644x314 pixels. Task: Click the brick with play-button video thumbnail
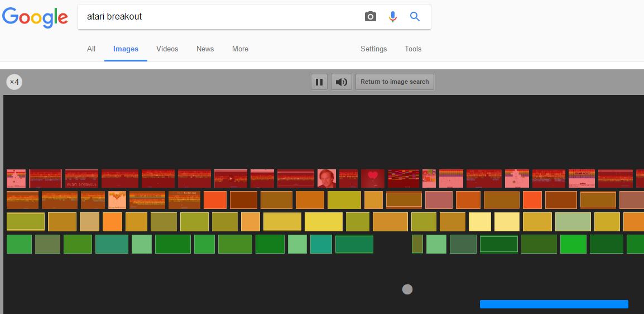[231, 178]
